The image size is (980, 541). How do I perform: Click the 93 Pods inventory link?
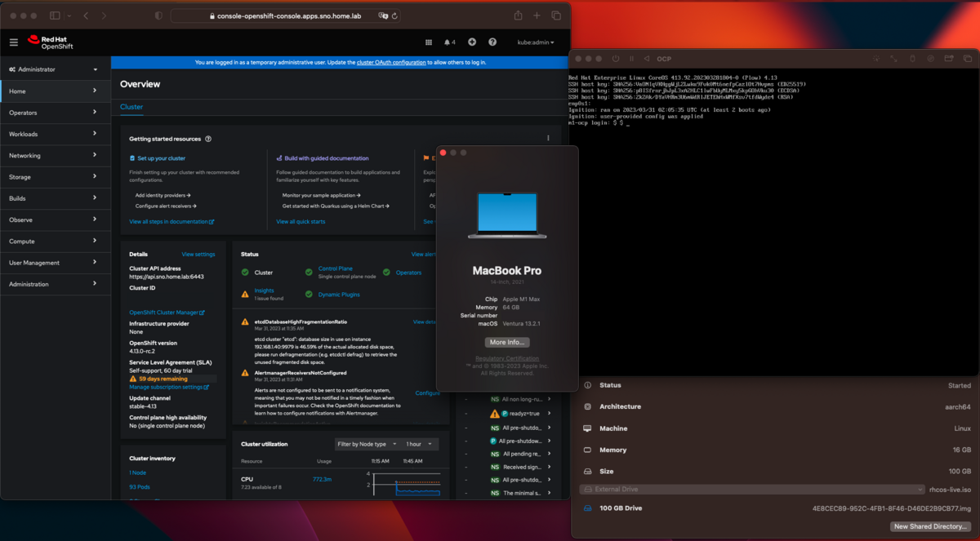140,487
